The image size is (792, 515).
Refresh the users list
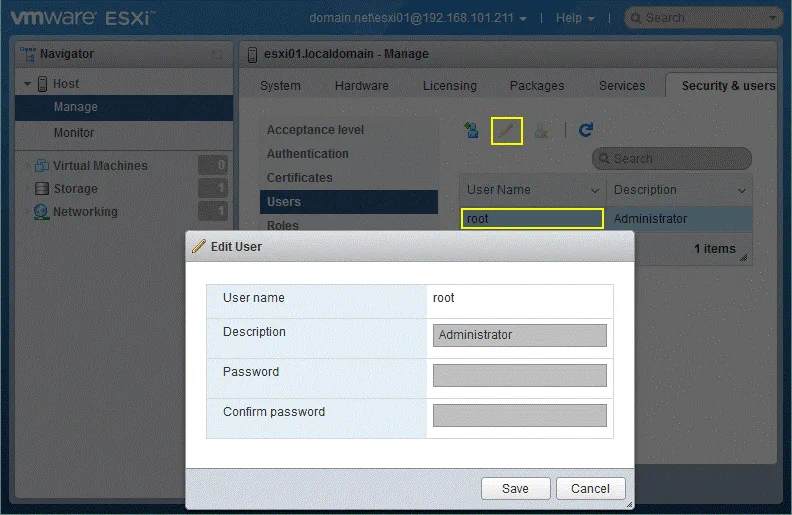586,130
